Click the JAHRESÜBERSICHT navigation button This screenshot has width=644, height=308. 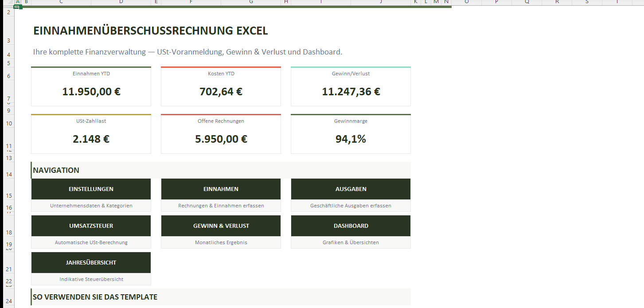tap(91, 263)
